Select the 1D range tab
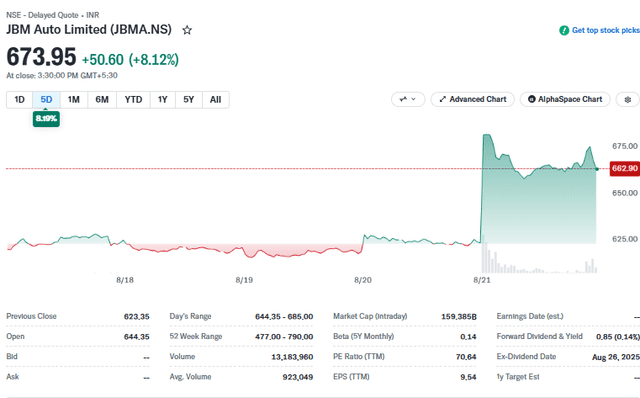The height and width of the screenshot is (398, 640). [19, 100]
